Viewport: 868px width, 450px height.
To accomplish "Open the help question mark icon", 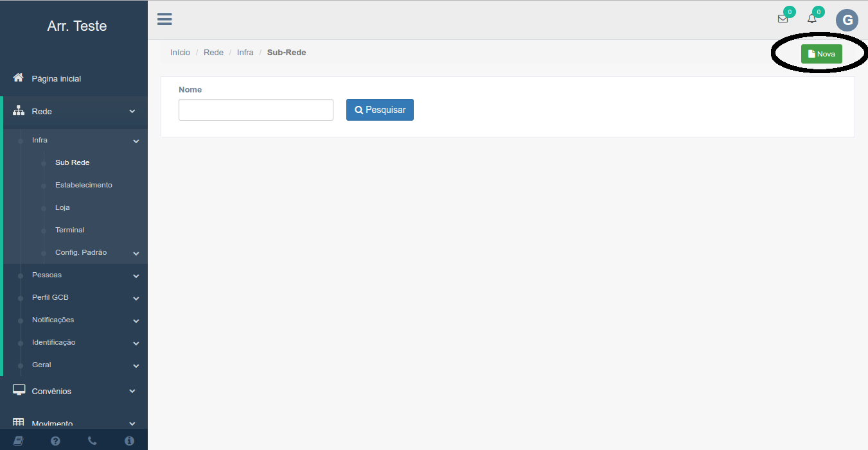I will coord(55,440).
